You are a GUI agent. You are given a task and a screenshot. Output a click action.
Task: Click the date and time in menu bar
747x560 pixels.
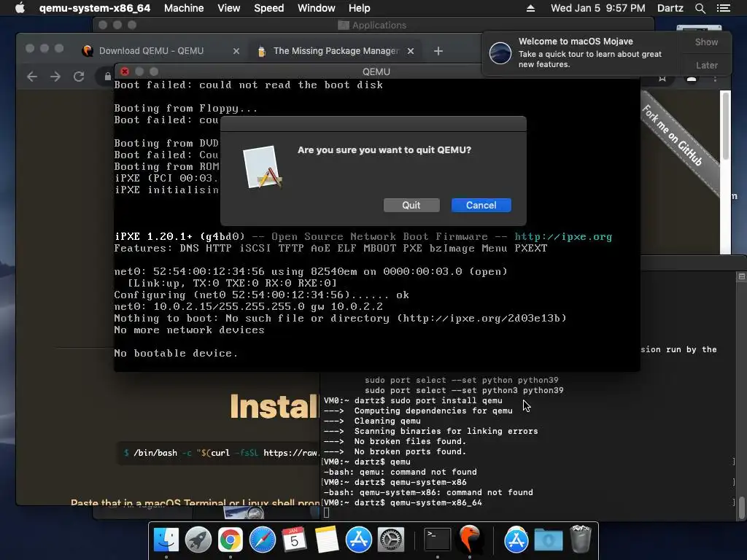pyautogui.click(x=598, y=8)
